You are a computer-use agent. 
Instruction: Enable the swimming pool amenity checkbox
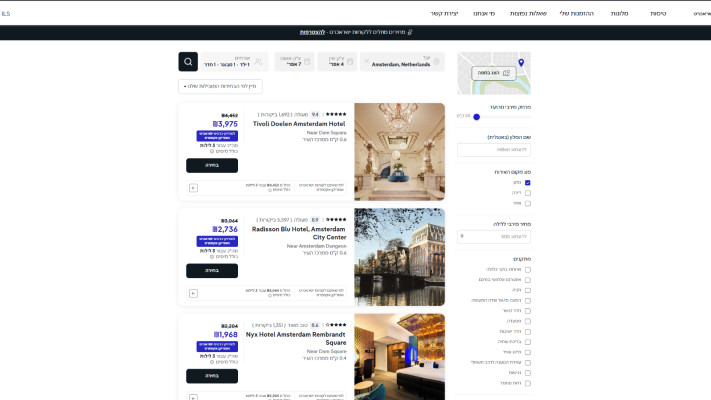tap(527, 342)
